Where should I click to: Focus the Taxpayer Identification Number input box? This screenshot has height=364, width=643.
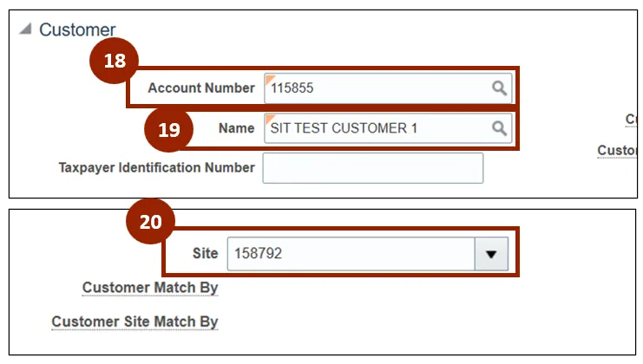click(x=372, y=168)
